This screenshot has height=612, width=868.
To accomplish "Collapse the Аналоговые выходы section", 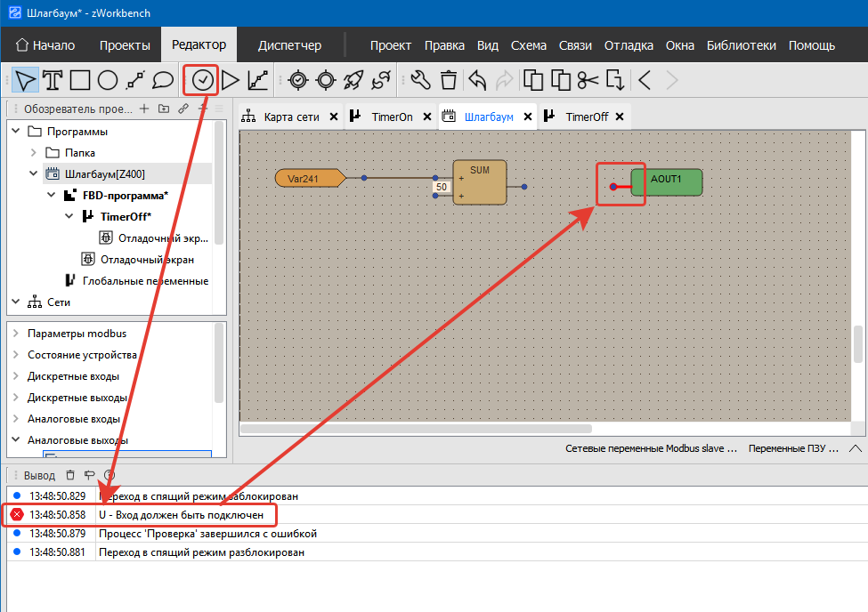I will pos(17,439).
